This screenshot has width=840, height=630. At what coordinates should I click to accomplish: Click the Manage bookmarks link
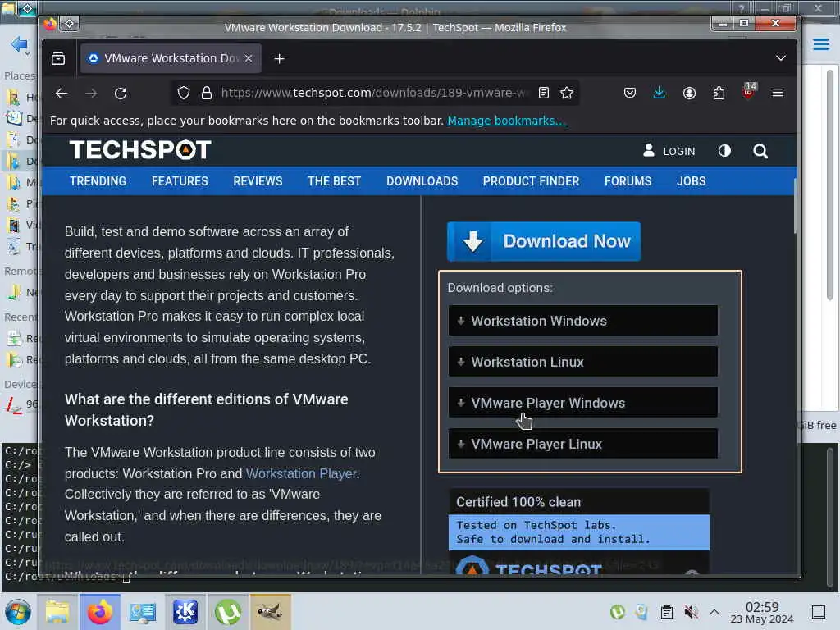[x=506, y=121]
